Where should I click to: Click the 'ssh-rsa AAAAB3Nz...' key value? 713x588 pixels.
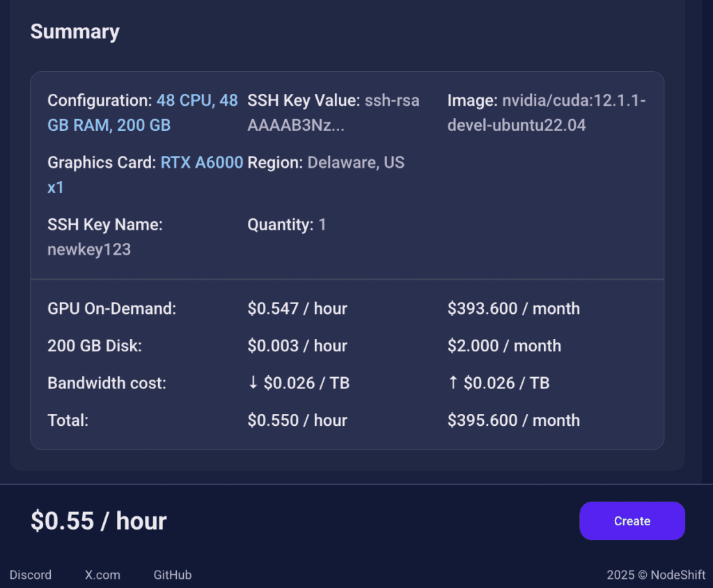(x=334, y=113)
